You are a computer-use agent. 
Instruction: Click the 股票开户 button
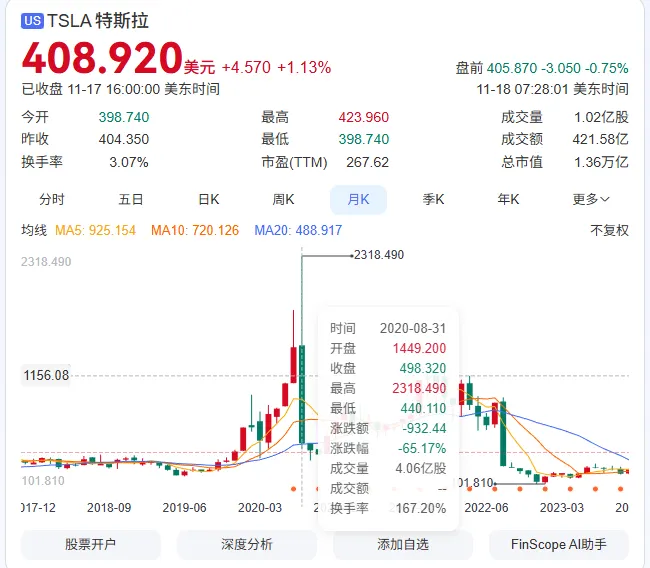pyautogui.click(x=90, y=544)
